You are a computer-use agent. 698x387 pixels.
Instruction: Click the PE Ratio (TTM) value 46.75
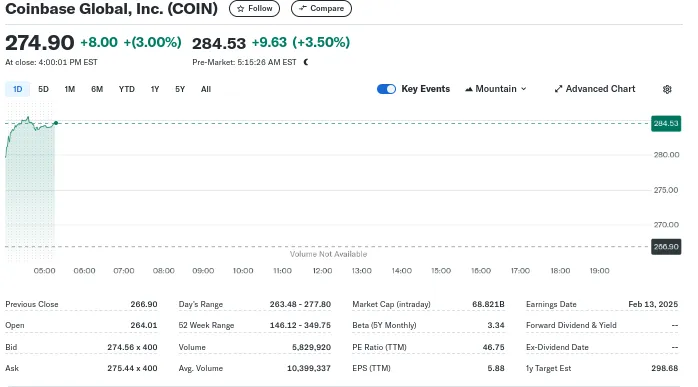pyautogui.click(x=494, y=347)
